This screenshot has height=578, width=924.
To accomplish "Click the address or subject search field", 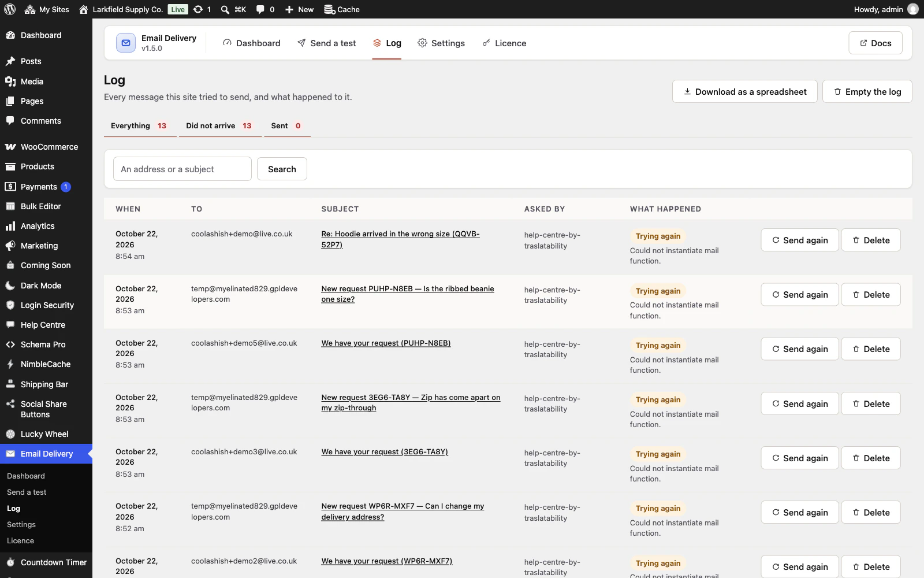I will pos(182,169).
